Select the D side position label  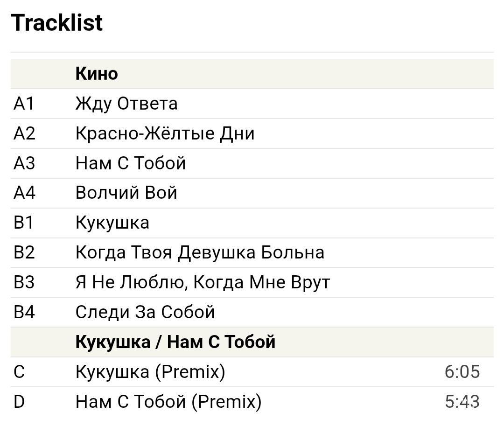(x=19, y=402)
